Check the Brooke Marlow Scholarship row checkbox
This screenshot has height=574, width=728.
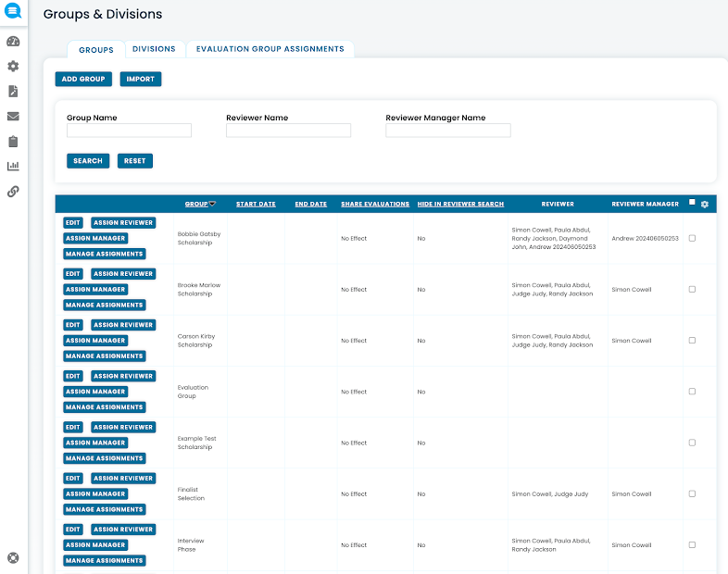(692, 289)
